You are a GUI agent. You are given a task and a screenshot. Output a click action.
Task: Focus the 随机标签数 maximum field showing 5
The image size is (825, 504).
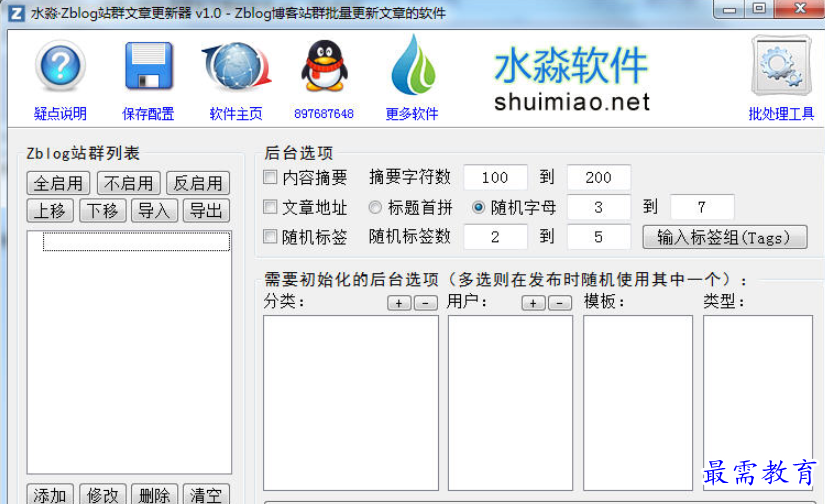coord(599,237)
